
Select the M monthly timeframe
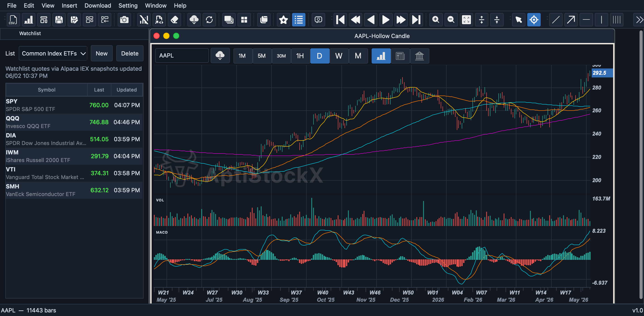coord(358,56)
